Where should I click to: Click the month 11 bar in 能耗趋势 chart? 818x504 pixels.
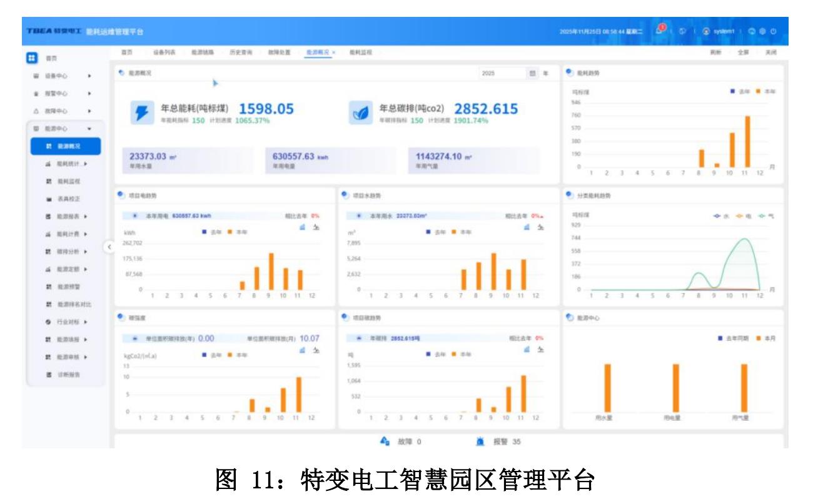click(x=747, y=141)
